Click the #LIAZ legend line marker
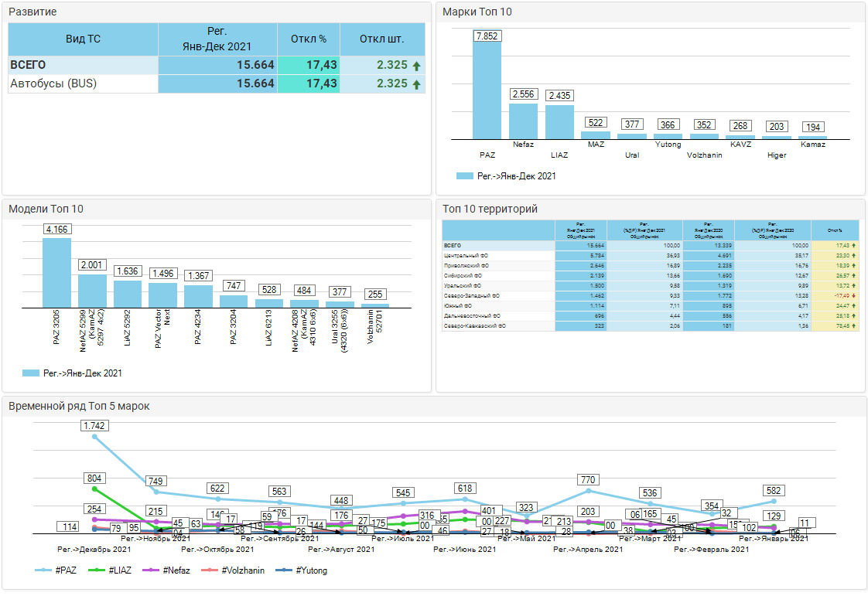This screenshot has width=868, height=613. 97,570
